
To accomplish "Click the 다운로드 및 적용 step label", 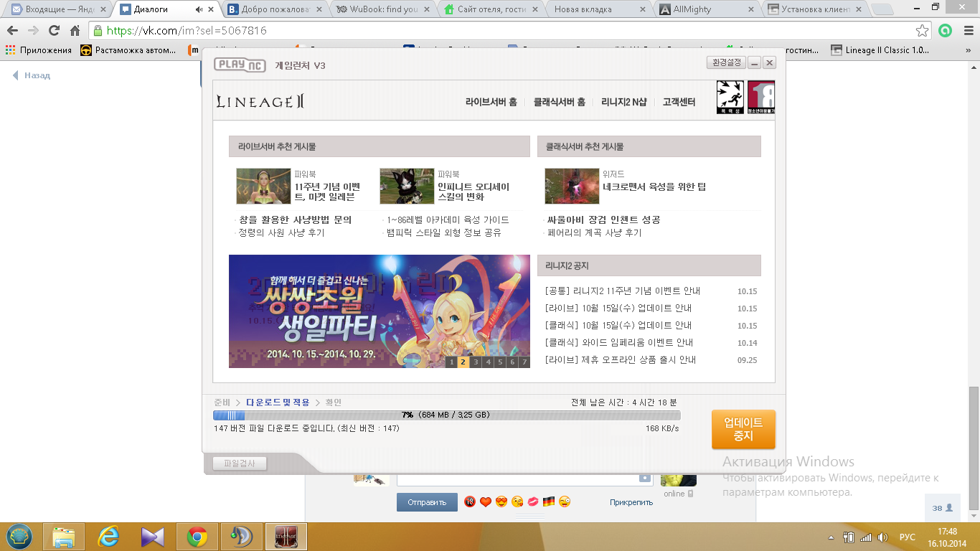I will click(x=278, y=402).
